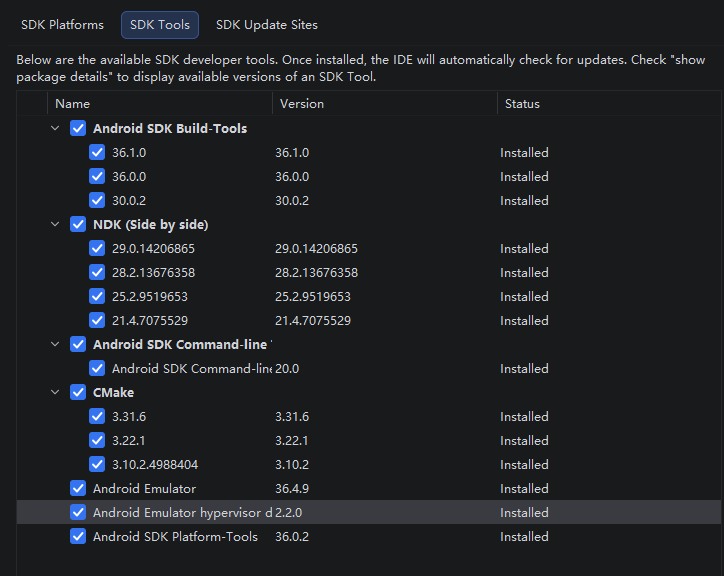The image size is (724, 576).
Task: Click version cell 20.0
Action: click(287, 369)
